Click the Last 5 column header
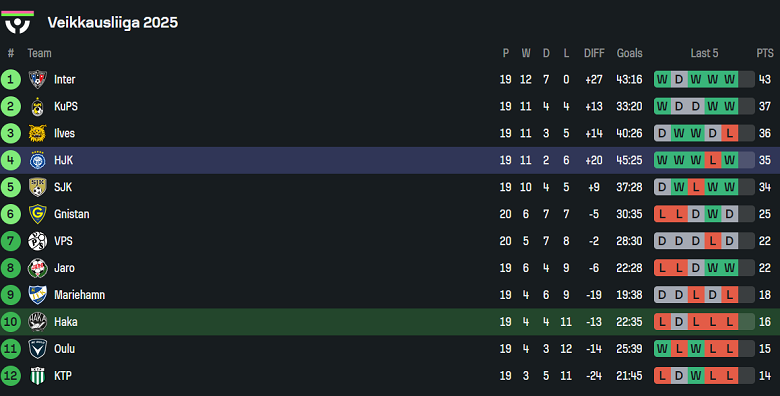 coord(704,53)
